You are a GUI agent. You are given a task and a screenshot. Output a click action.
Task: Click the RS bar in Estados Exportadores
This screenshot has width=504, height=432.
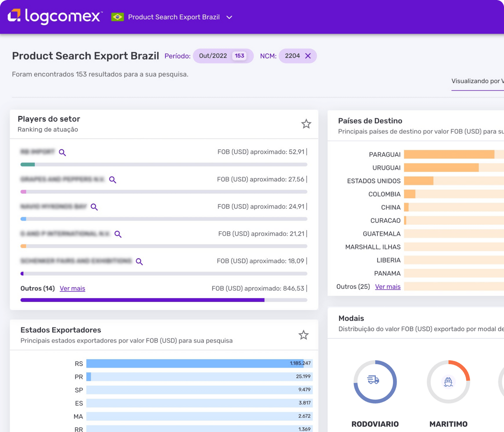point(195,363)
